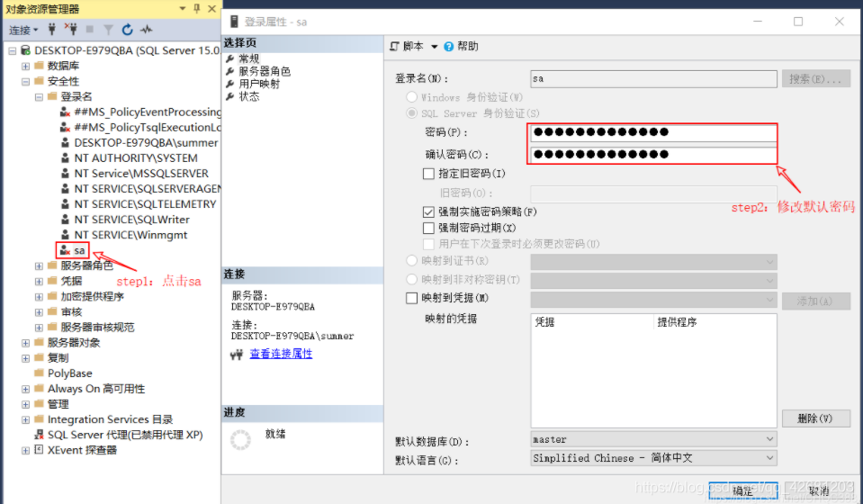The height and width of the screenshot is (504, 863).
Task: Click the filter funnel icon
Action: pyautogui.click(x=108, y=30)
